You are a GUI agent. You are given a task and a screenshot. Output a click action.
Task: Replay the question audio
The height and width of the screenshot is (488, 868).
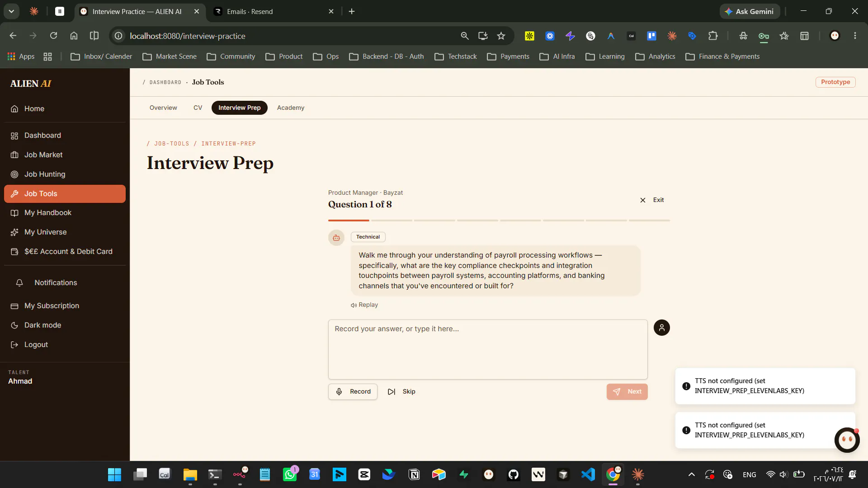point(364,305)
